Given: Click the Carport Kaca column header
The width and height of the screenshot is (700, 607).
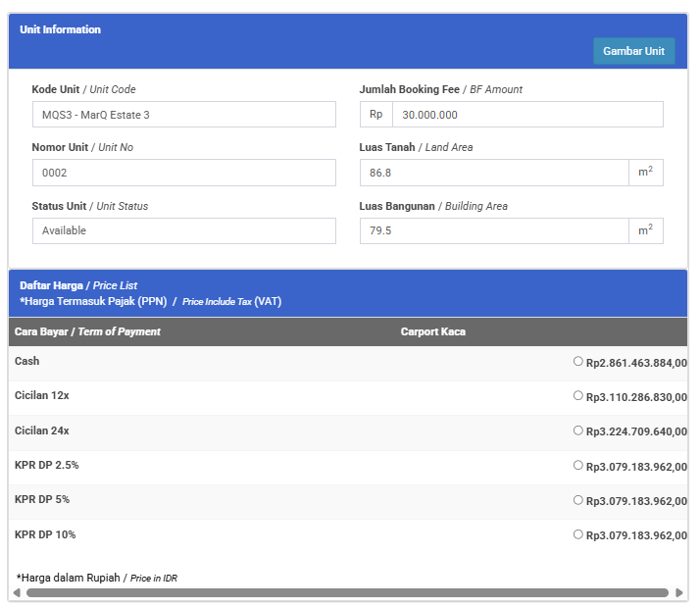Looking at the screenshot, I should [432, 331].
